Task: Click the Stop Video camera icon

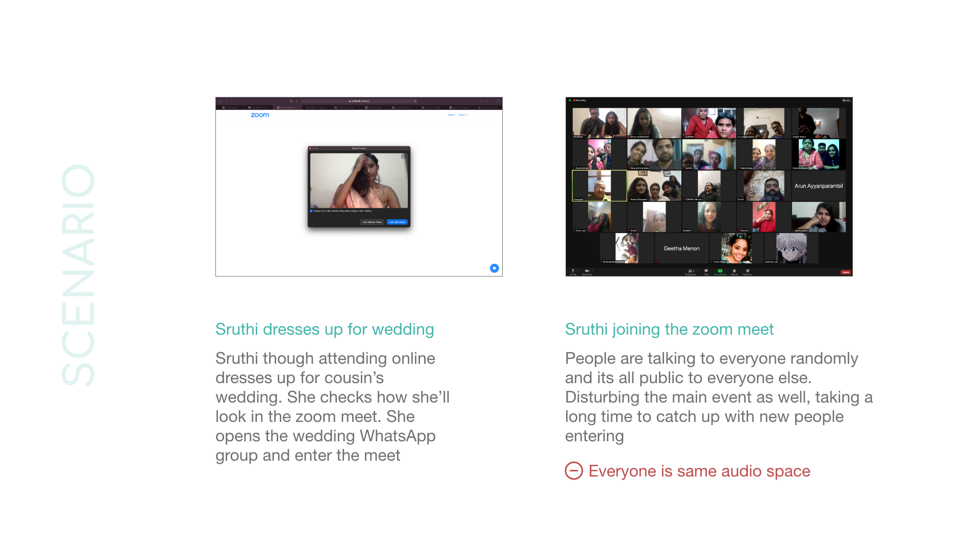Action: click(587, 271)
